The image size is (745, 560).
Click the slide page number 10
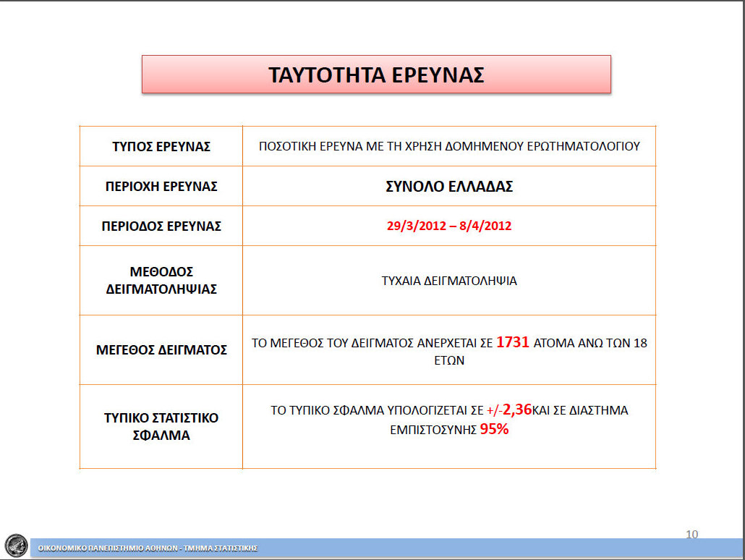(x=691, y=534)
